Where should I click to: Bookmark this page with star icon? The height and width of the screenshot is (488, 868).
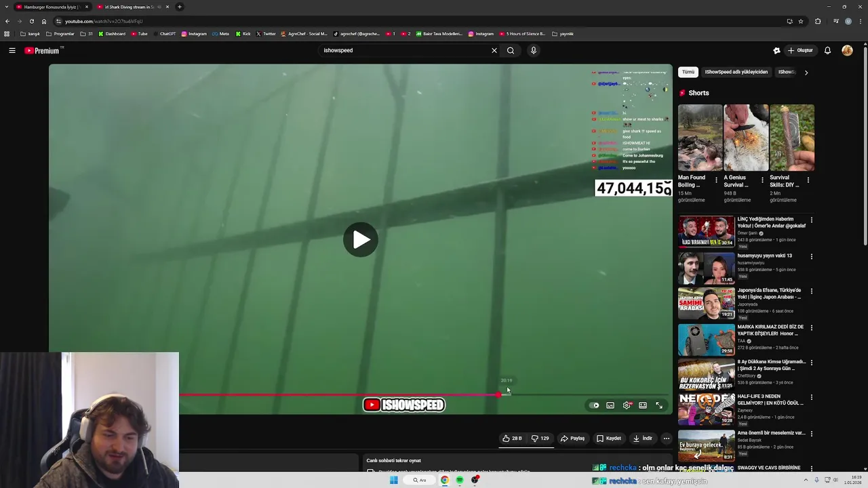coord(801,21)
